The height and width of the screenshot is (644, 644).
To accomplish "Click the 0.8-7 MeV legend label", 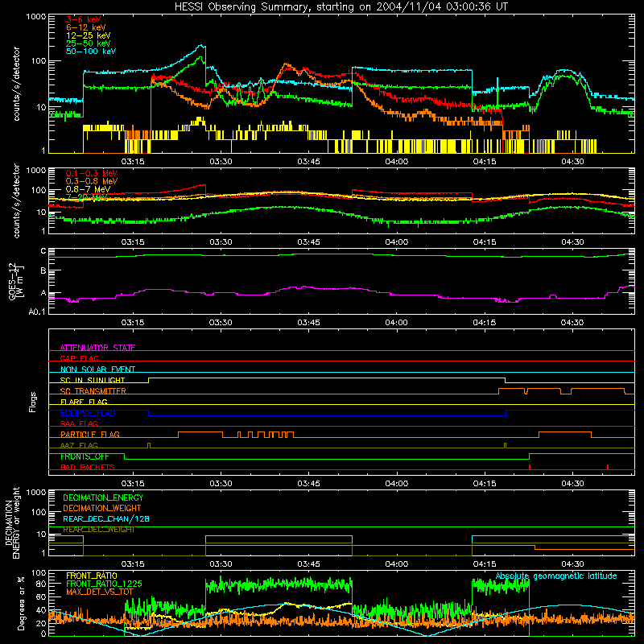I will click(88, 189).
